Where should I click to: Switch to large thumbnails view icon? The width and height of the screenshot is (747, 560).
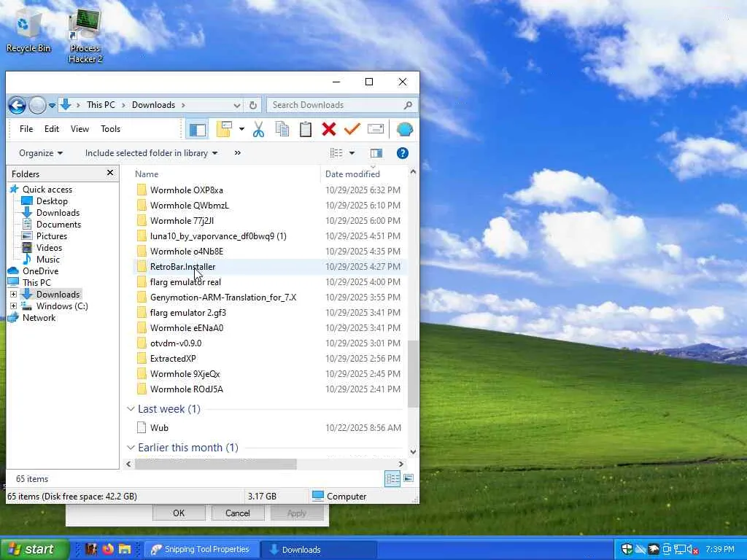[409, 478]
